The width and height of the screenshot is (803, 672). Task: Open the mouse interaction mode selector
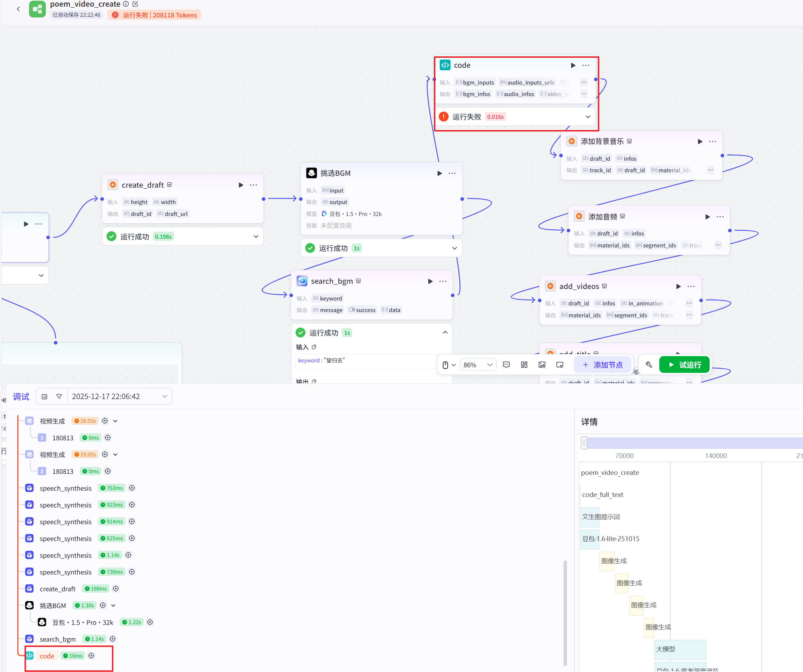click(449, 365)
